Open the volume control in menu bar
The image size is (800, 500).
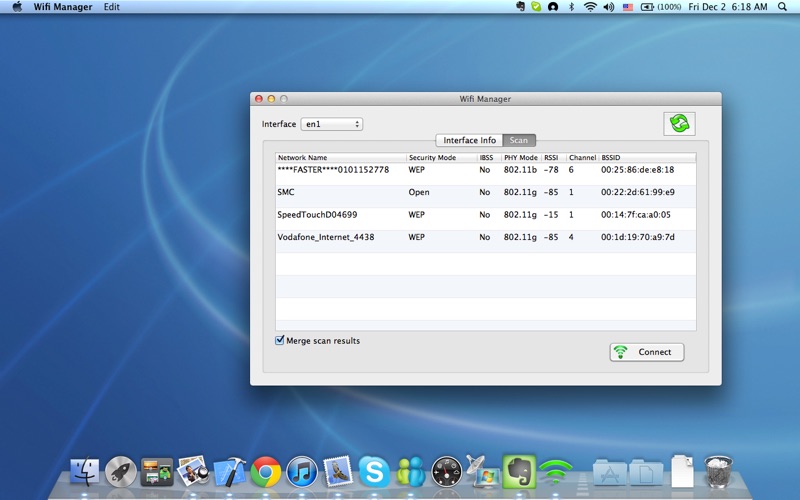pyautogui.click(x=609, y=7)
